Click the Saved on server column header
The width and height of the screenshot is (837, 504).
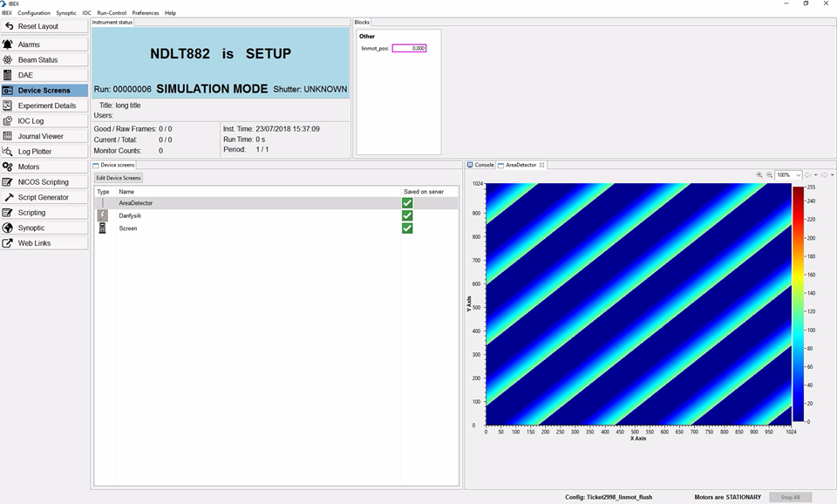click(x=430, y=192)
